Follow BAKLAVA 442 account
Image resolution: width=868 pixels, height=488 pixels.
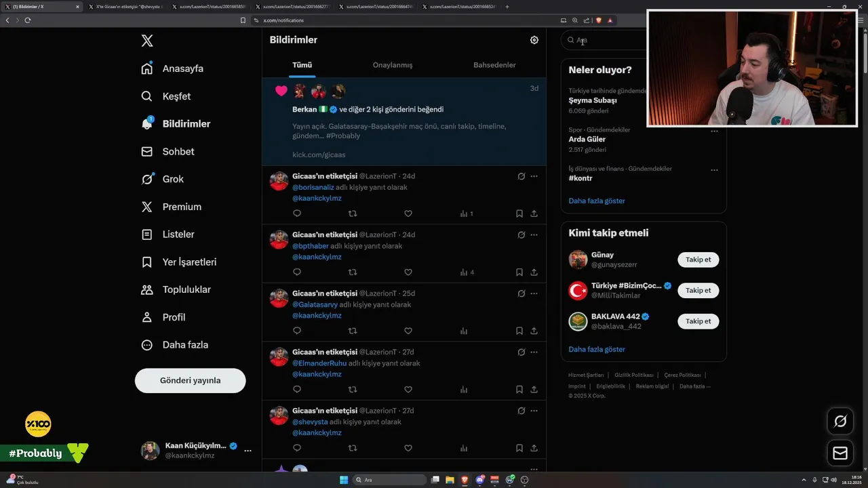tap(698, 321)
